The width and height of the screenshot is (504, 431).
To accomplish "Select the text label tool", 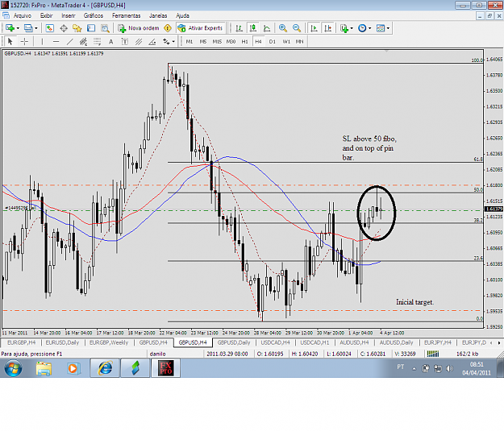I will pyautogui.click(x=125, y=41).
